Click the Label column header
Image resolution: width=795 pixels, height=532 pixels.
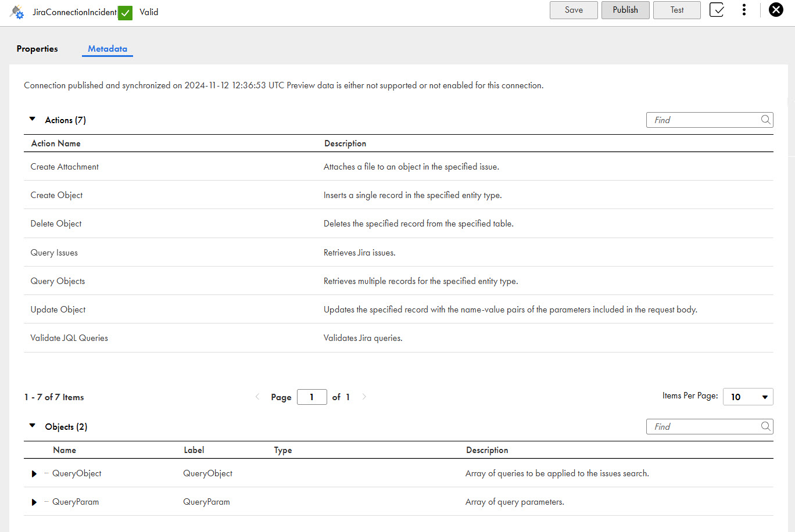point(194,450)
